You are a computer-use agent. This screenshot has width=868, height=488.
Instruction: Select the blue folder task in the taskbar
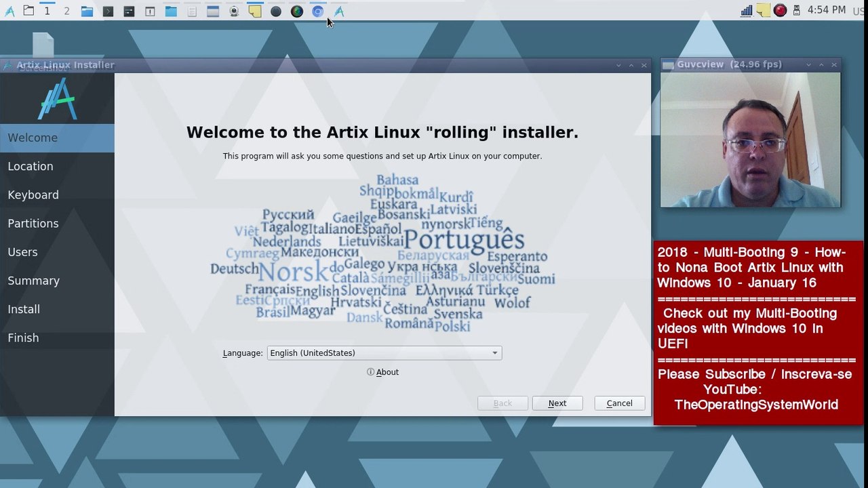point(171,11)
